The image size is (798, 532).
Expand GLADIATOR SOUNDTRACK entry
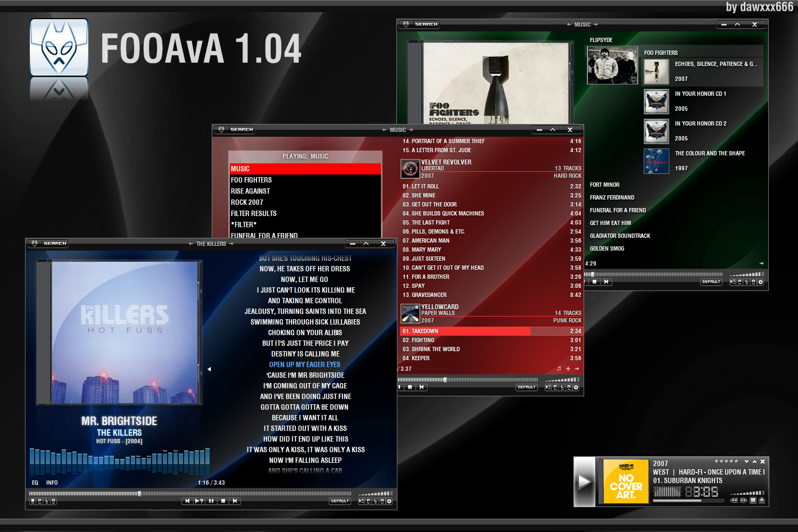pos(620,236)
